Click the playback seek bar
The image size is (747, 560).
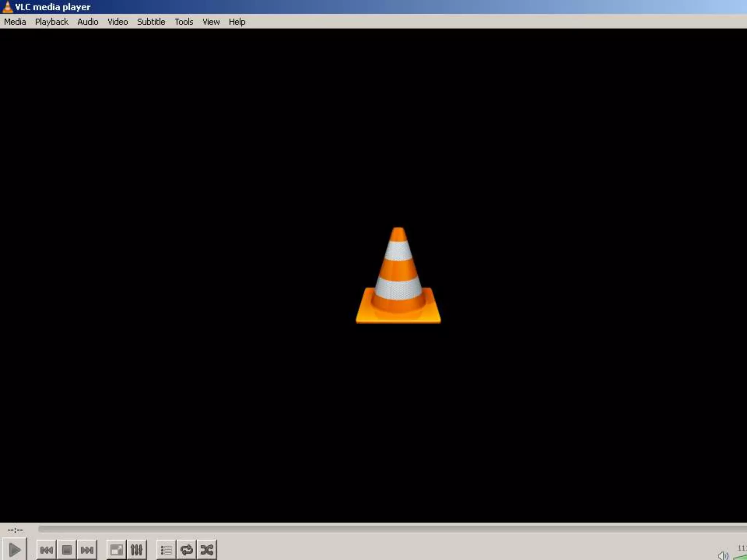click(392, 529)
